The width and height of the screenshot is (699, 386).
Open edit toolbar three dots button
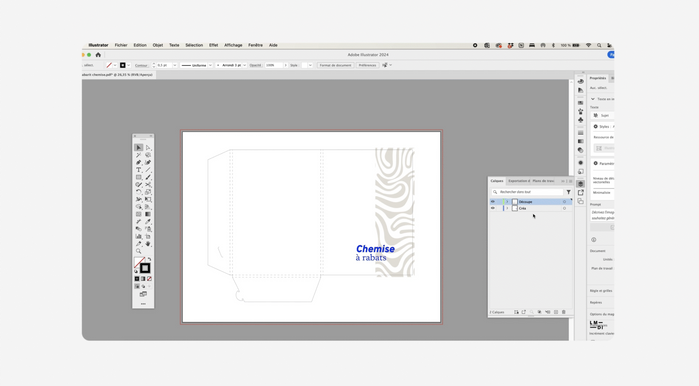[x=143, y=304]
